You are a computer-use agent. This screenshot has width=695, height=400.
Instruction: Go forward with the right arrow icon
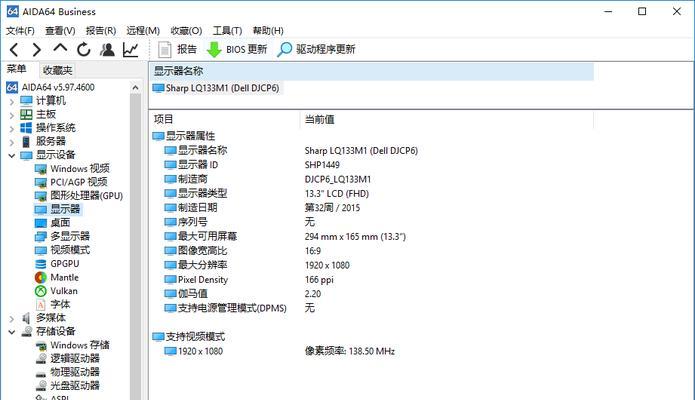tap(37, 50)
